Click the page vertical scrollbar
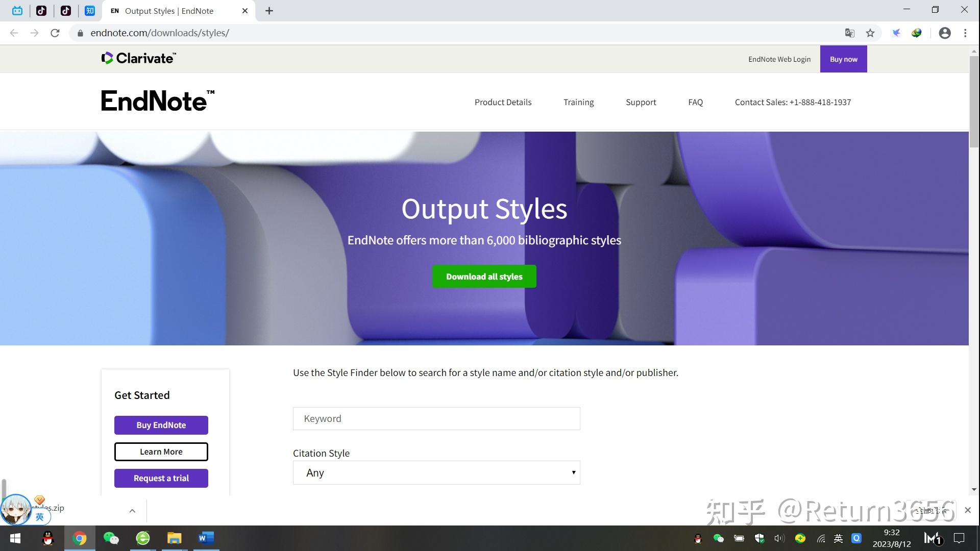 click(x=974, y=102)
